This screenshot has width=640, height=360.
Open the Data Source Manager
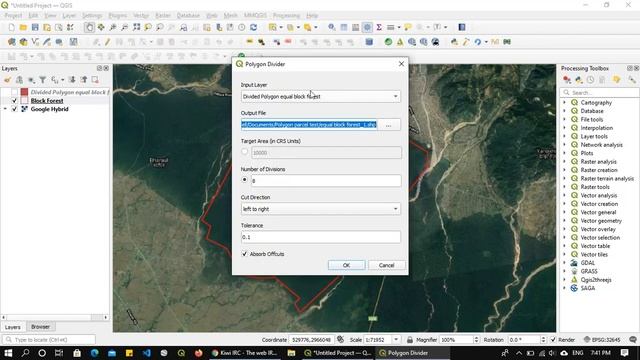coord(11,42)
